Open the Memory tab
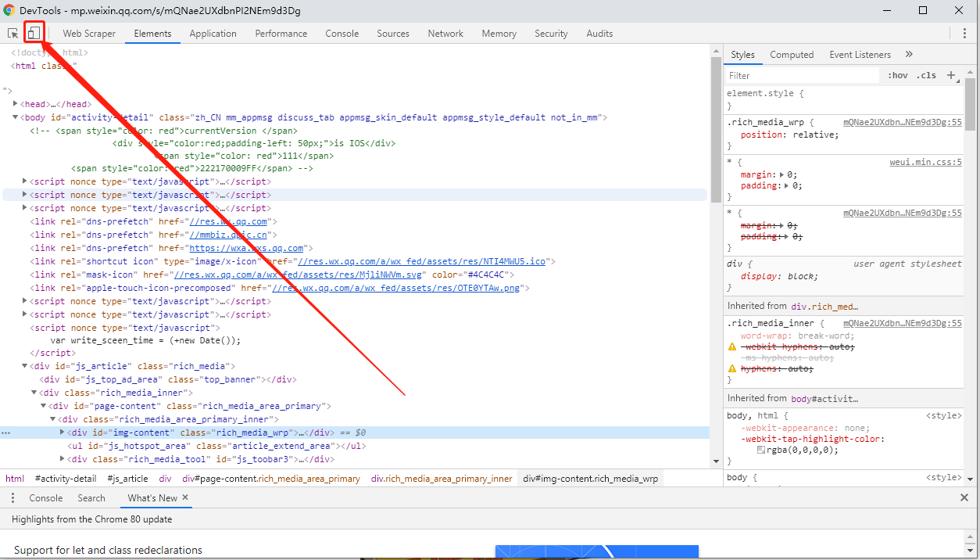Image resolution: width=980 pixels, height=560 pixels. coord(499,34)
